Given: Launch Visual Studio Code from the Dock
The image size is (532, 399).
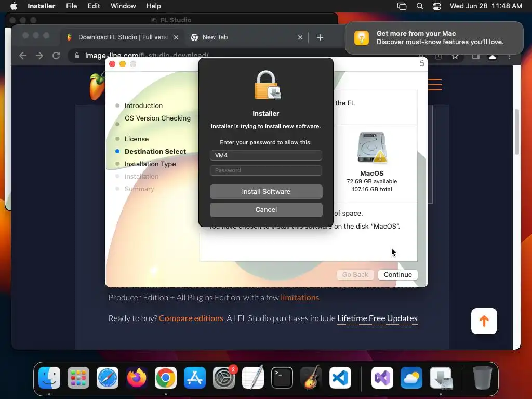Looking at the screenshot, I should coord(340,378).
